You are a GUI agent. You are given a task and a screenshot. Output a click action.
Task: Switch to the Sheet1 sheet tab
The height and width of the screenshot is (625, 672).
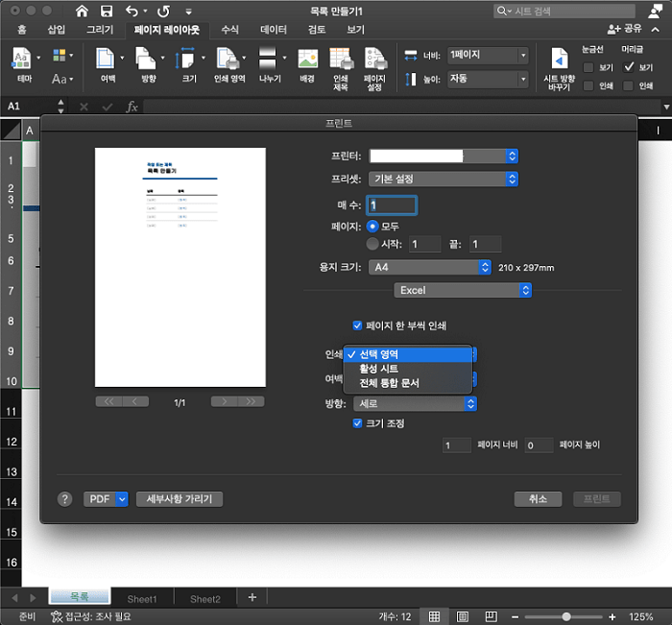click(x=142, y=599)
